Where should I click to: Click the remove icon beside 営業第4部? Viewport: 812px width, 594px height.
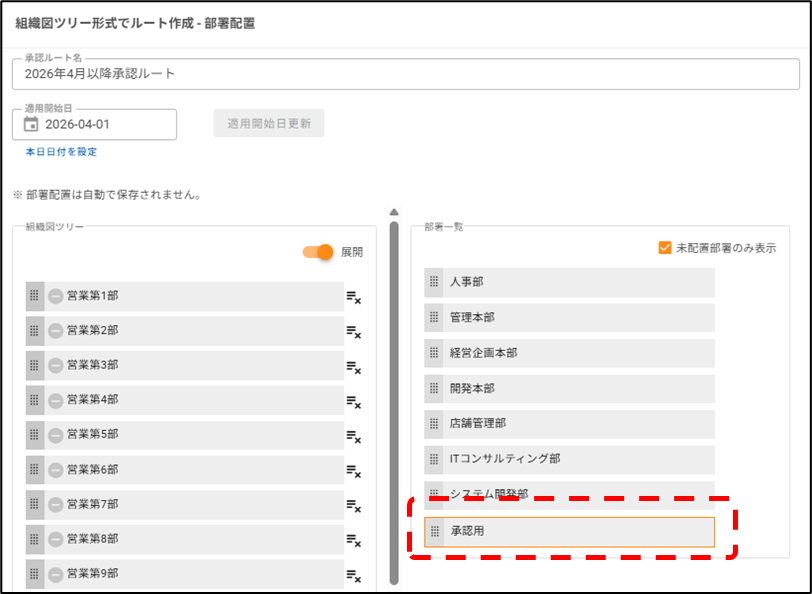pos(353,401)
